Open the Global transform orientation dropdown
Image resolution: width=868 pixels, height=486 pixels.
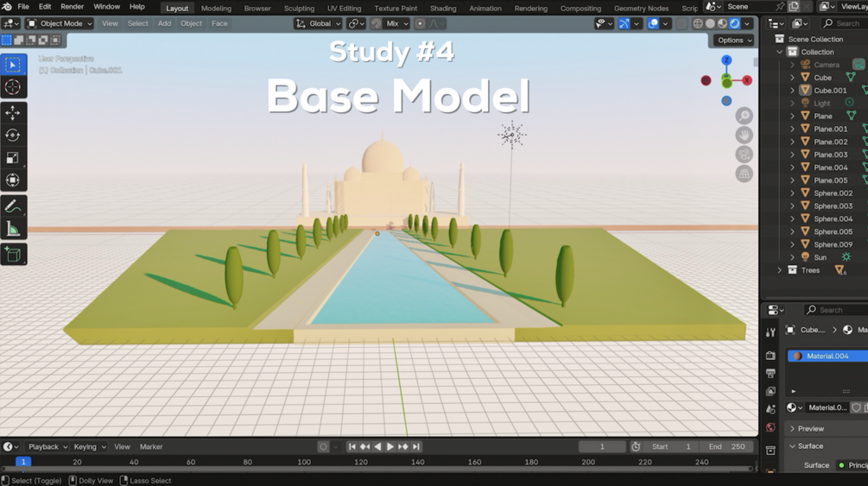pos(319,24)
